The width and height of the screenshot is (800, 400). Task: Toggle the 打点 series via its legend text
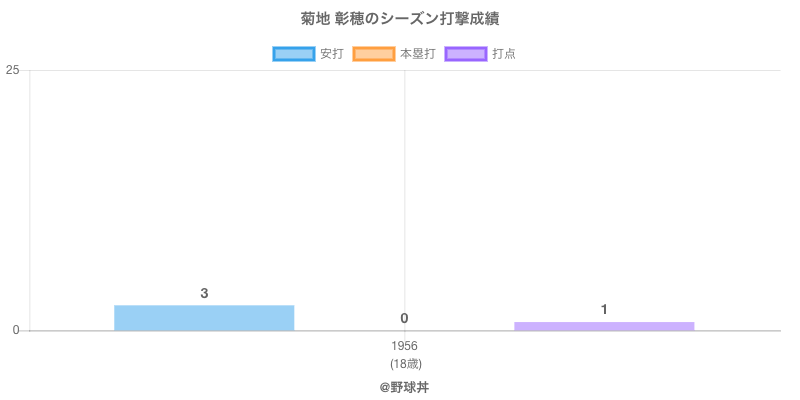pos(504,54)
